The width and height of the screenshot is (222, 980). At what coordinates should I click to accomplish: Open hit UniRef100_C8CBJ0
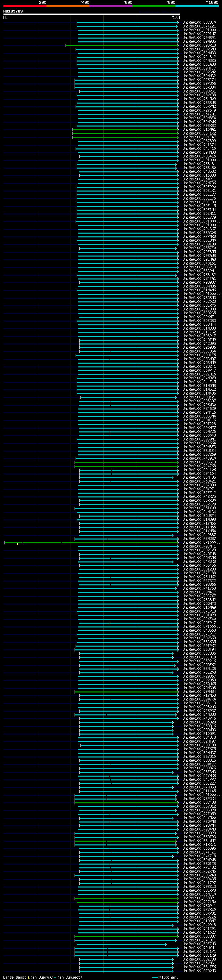coord(199,23)
